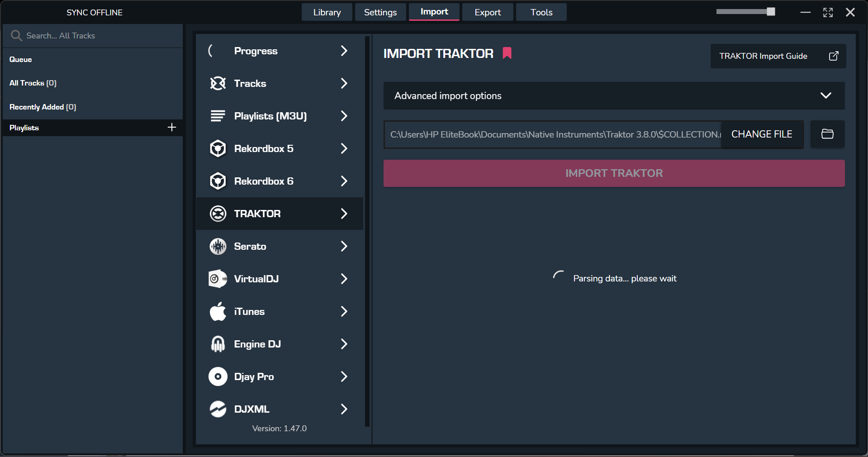Click the CHANGE FILE button

(x=762, y=134)
